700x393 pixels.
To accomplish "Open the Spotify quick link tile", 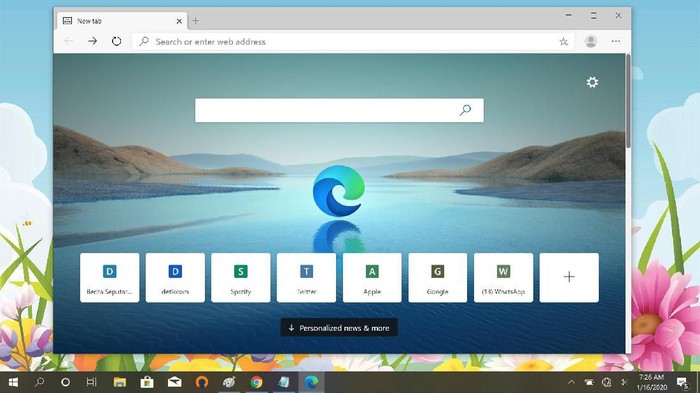I will [x=241, y=278].
